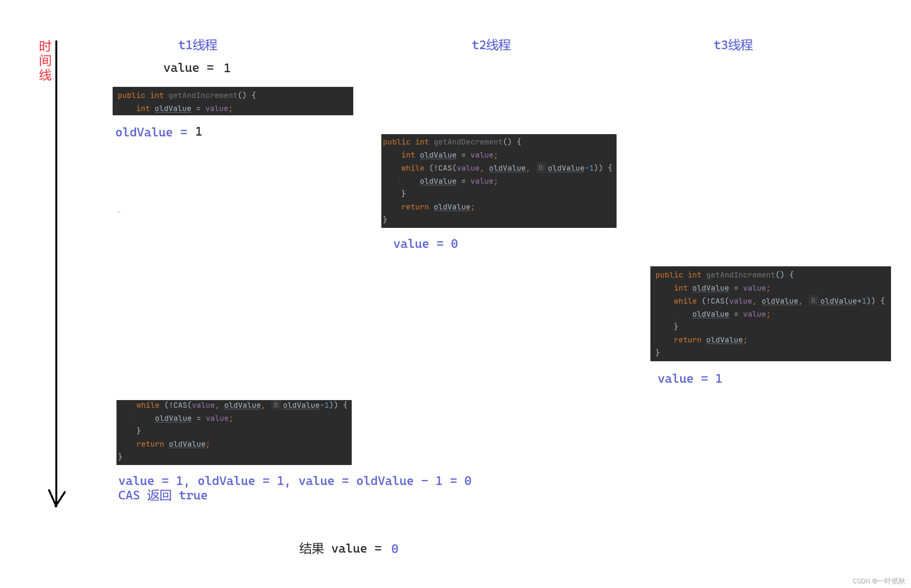Select the underlined oldValue in t3's int declaration

tap(710, 288)
